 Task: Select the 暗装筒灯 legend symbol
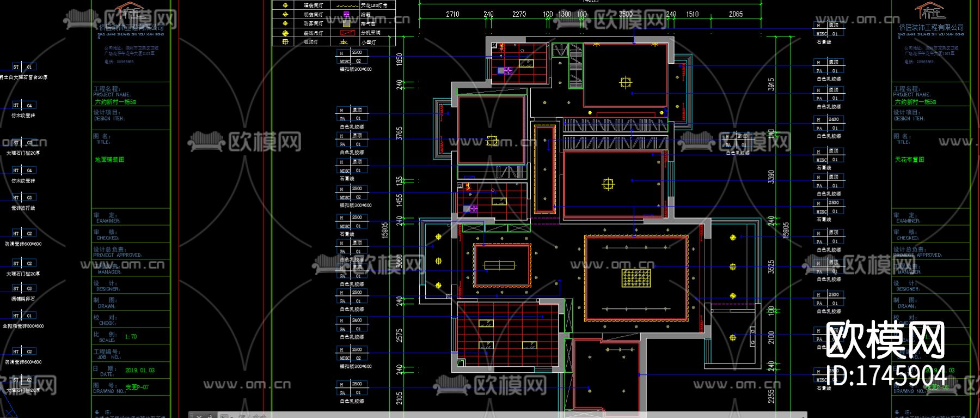(285, 5)
